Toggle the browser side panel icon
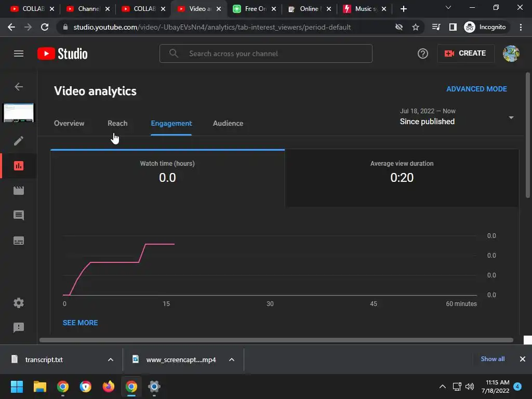The height and width of the screenshot is (399, 532). (453, 27)
